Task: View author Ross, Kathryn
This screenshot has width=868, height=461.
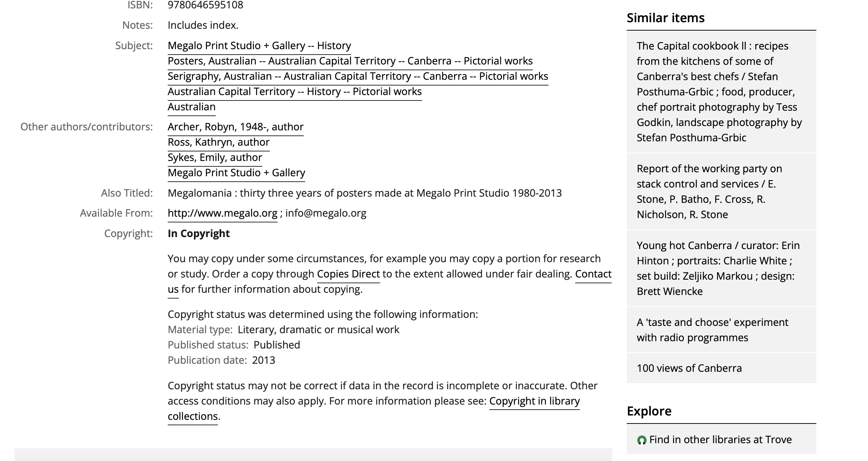Action: click(219, 142)
